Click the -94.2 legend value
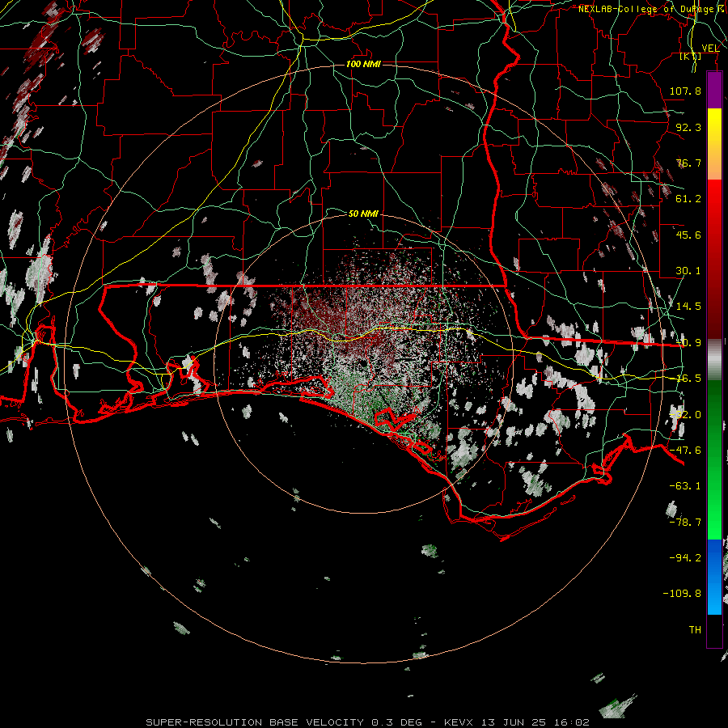 [x=685, y=557]
